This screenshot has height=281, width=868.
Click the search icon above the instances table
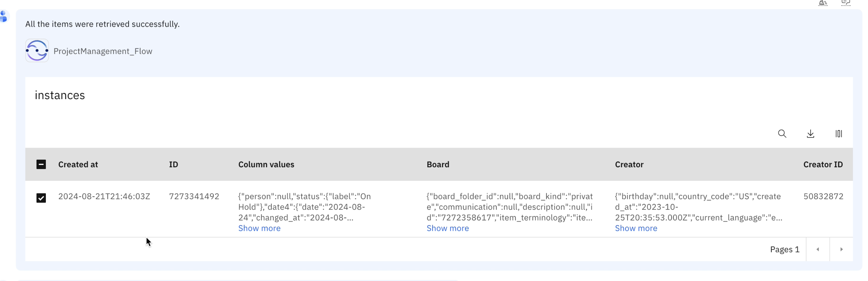(782, 134)
